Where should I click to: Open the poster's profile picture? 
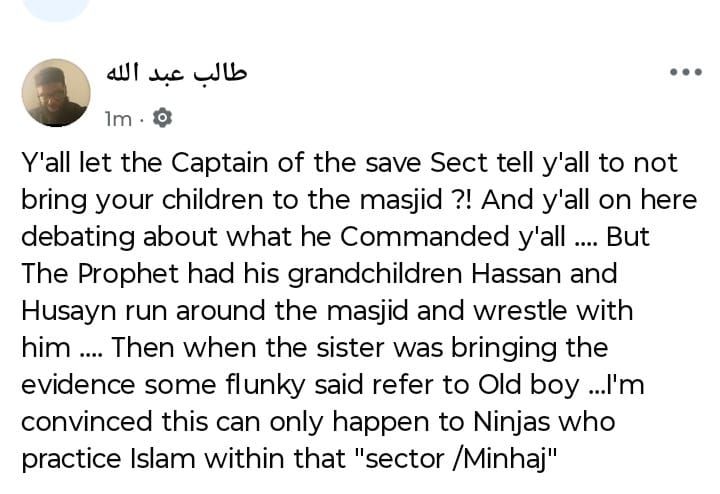[56, 92]
